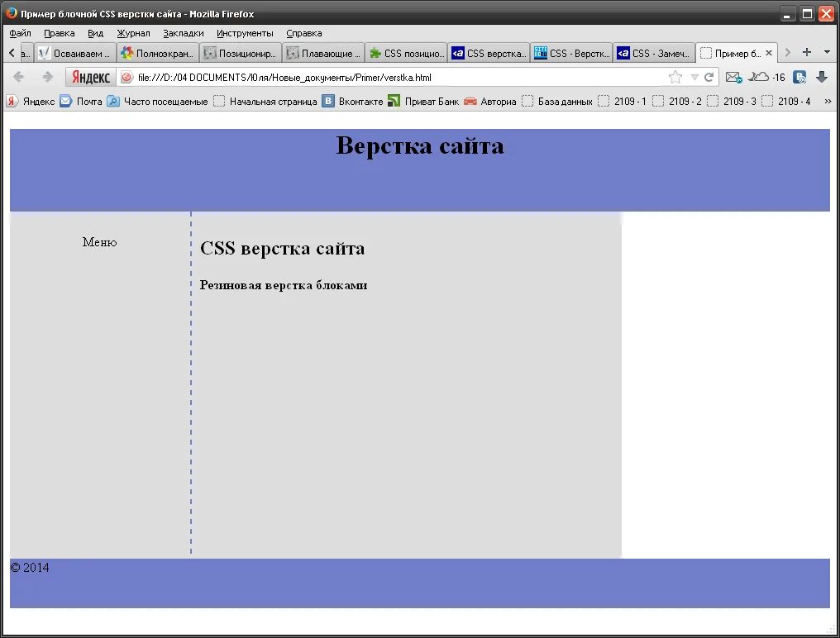Viewport: 840px width, 638px height.
Task: Switch to the Осваиваем tab
Action: (75, 53)
